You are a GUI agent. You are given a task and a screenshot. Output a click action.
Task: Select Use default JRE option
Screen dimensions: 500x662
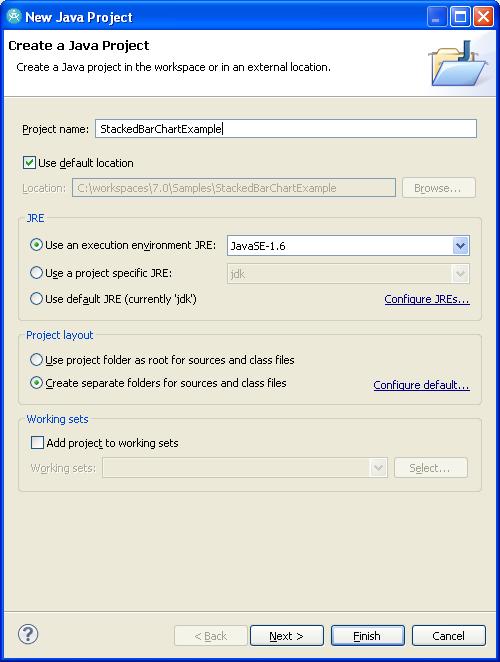pyautogui.click(x=36, y=299)
